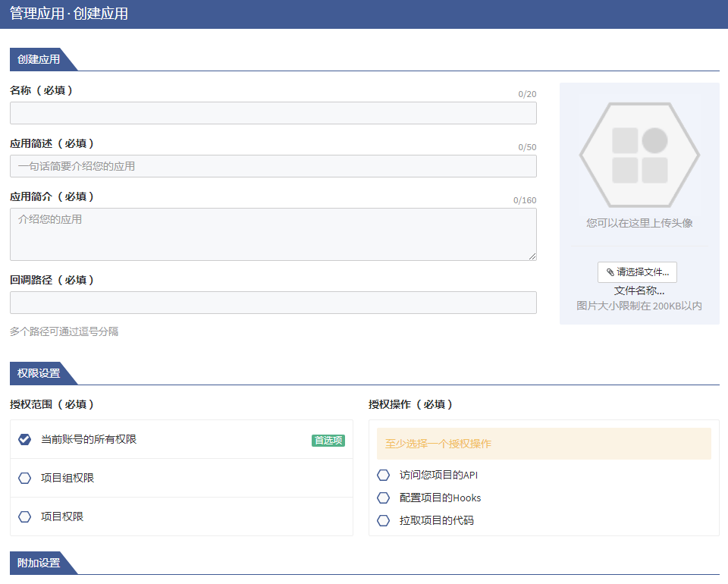Click the 名称 input field
Image resolution: width=728 pixels, height=584 pixels.
click(x=273, y=113)
